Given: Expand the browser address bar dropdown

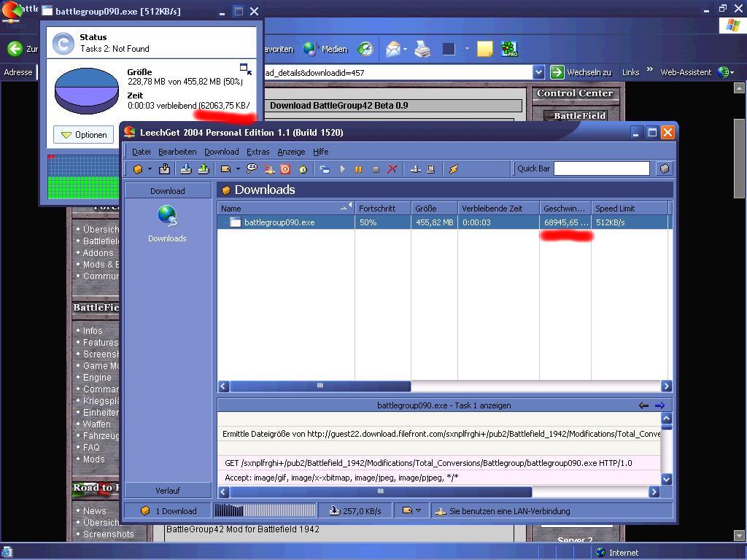Looking at the screenshot, I should coord(538,72).
